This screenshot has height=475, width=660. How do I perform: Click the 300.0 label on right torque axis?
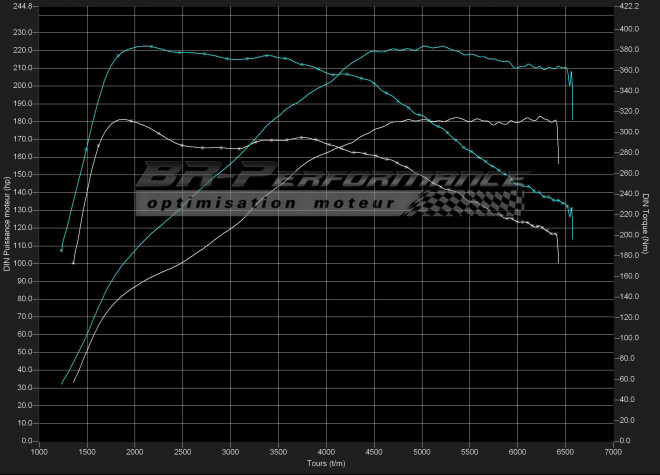(x=627, y=132)
